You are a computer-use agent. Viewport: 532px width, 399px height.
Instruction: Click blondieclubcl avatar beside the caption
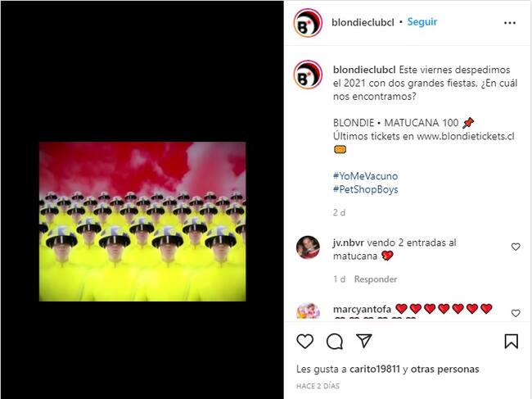click(x=308, y=75)
